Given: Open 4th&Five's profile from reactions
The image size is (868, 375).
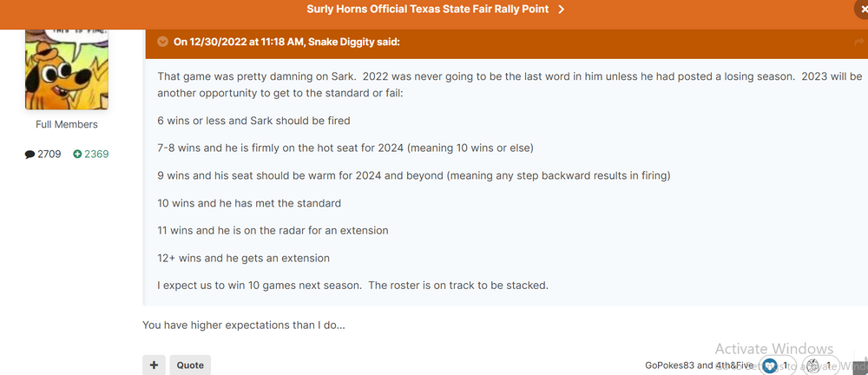Looking at the screenshot, I should tap(735, 365).
